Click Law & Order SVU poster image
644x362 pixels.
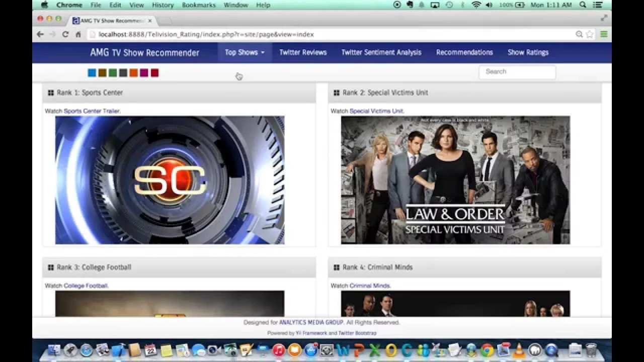pyautogui.click(x=455, y=180)
